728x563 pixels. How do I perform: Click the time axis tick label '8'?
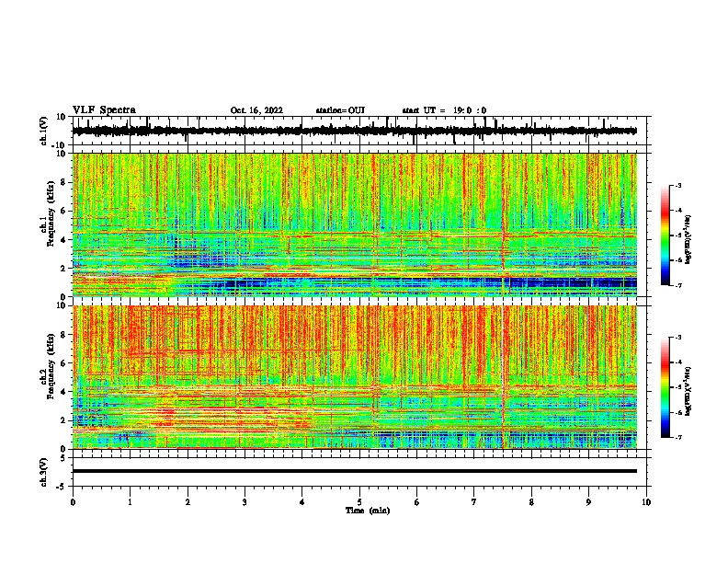[x=531, y=502]
